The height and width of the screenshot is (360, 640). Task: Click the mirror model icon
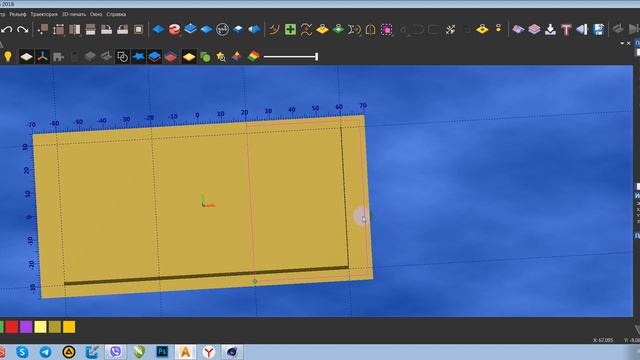click(x=74, y=29)
